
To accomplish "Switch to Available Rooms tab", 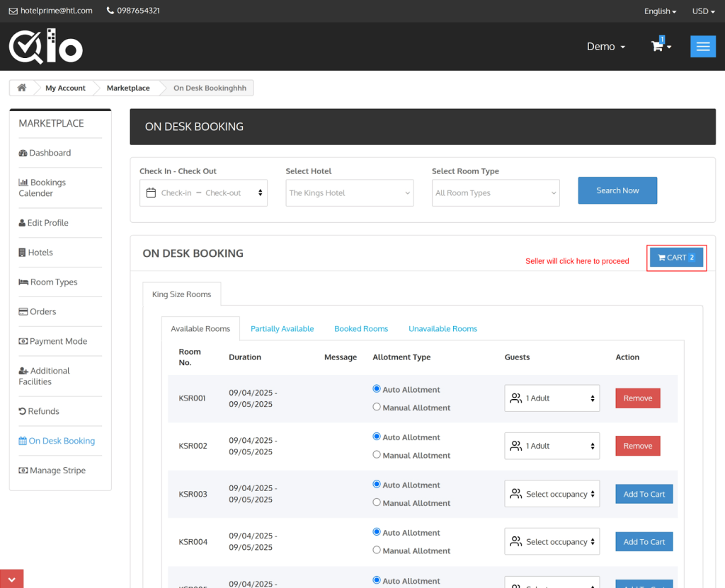I will [x=200, y=328].
